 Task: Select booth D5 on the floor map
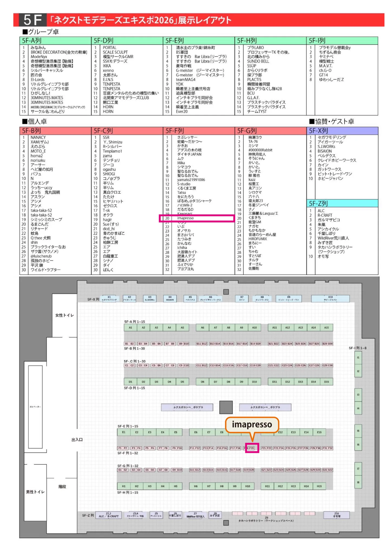coord(182,382)
